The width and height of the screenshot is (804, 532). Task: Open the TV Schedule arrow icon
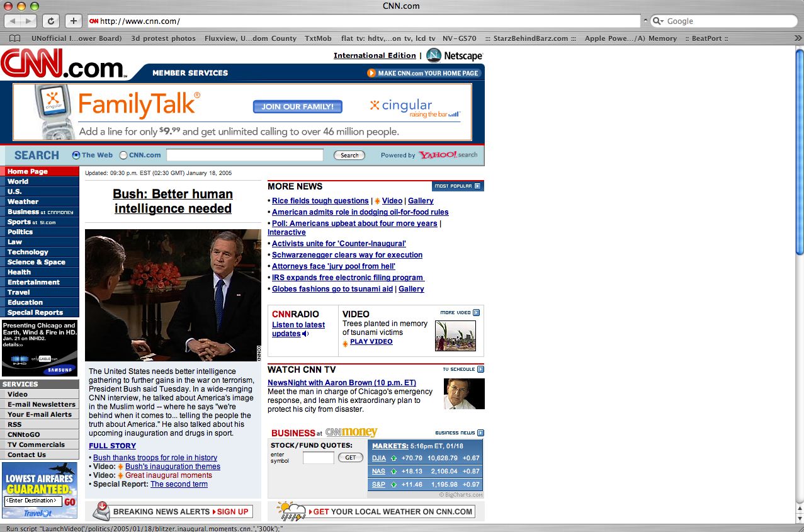[480, 370]
